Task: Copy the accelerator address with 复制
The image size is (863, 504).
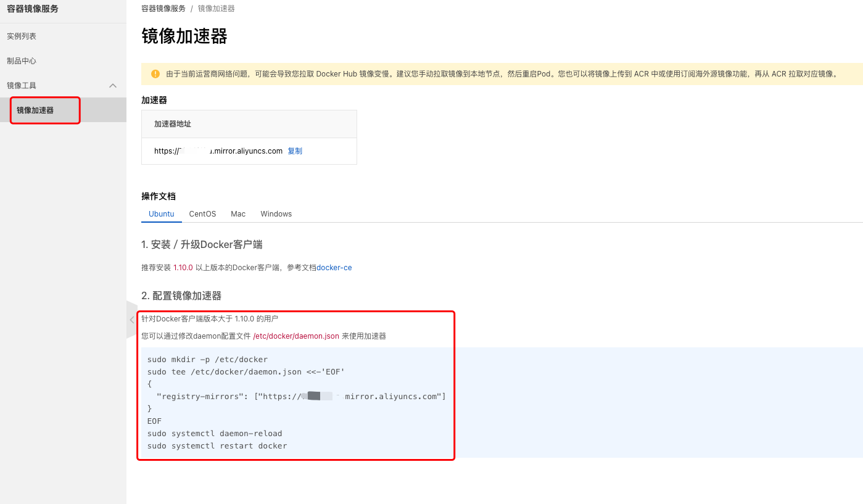Action: [295, 151]
